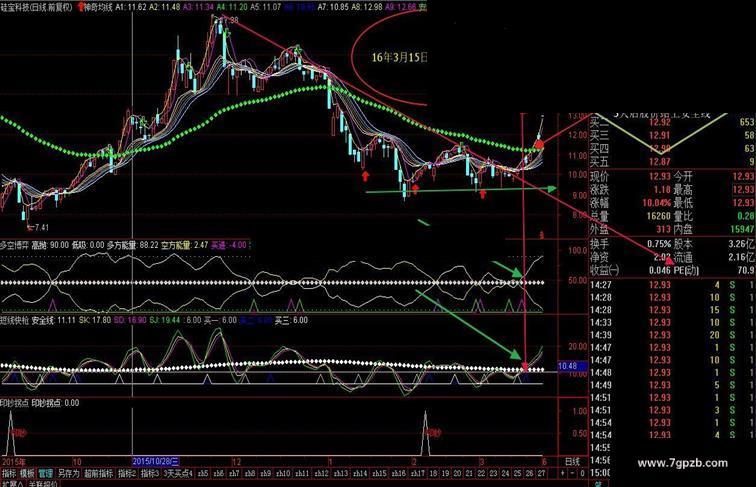This screenshot has width=756, height=487.
Task: Click the www.7gpzb.com link
Action: click(682, 463)
